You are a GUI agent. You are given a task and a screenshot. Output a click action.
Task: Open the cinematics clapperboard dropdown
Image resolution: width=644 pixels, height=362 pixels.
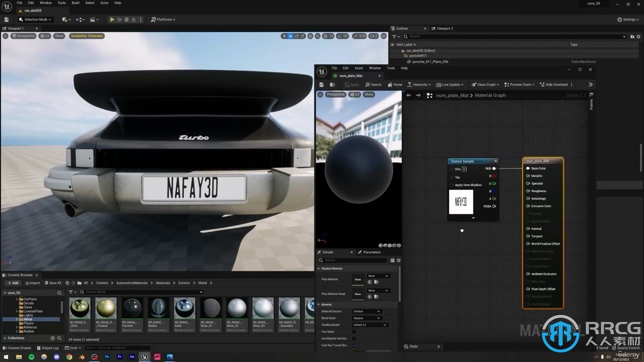pyautogui.click(x=94, y=20)
